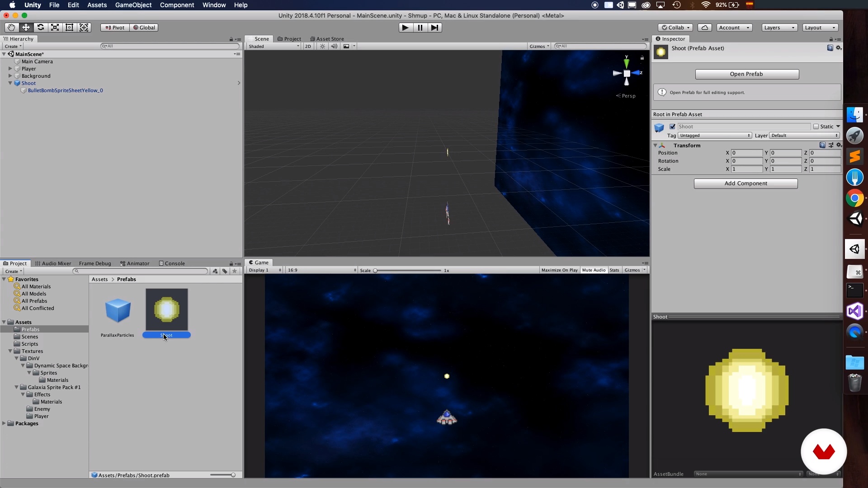Image resolution: width=868 pixels, height=488 pixels.
Task: Toggle Maximize On Play
Action: click(x=559, y=270)
